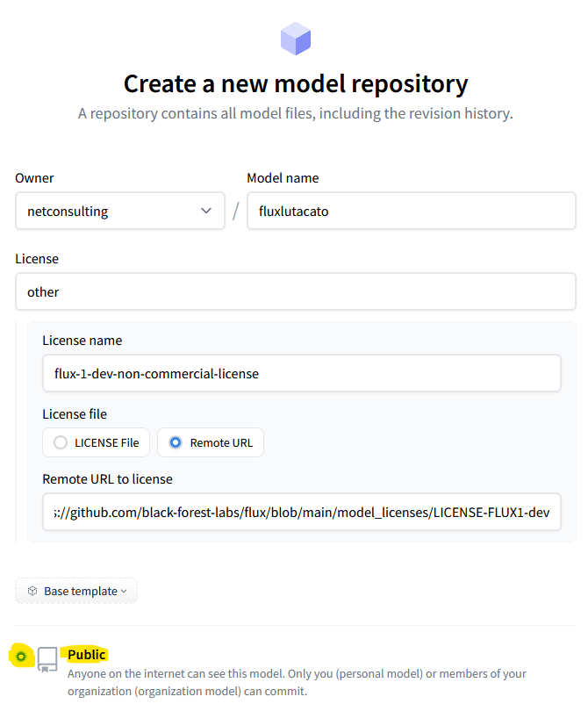
Task: Click the Remote URL button label
Action: 221,443
